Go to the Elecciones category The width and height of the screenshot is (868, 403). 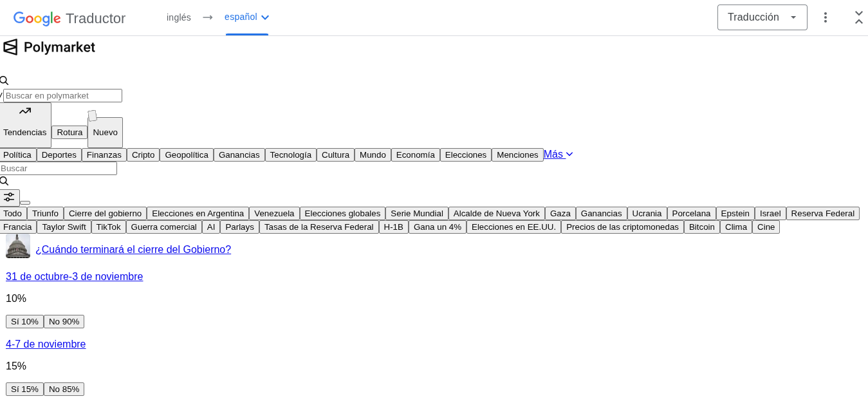point(466,155)
